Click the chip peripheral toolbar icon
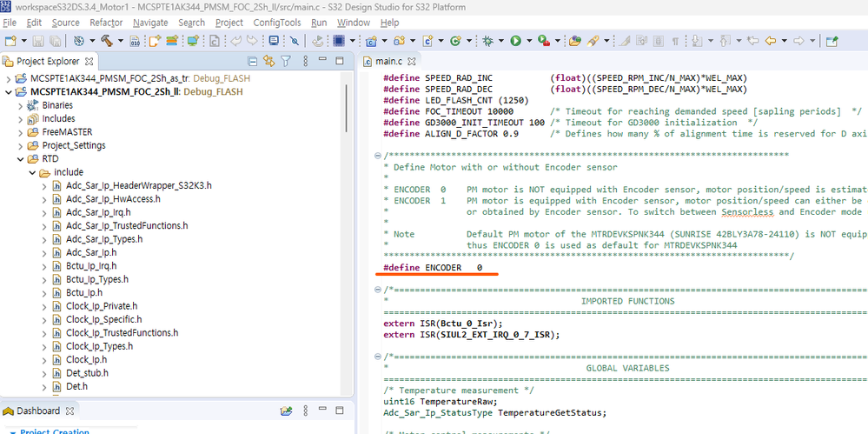 tap(339, 41)
